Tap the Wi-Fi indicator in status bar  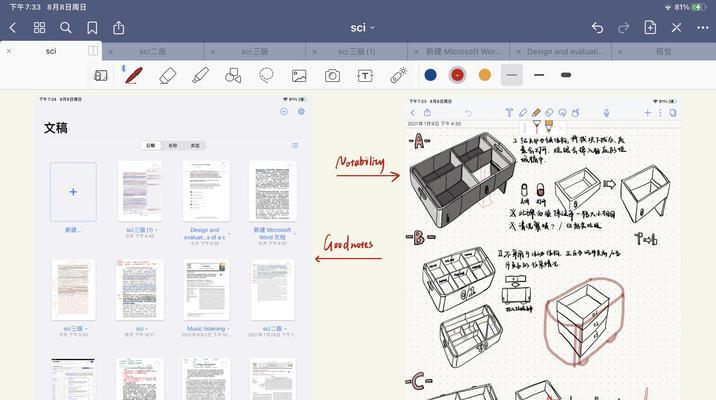pyautogui.click(x=668, y=7)
